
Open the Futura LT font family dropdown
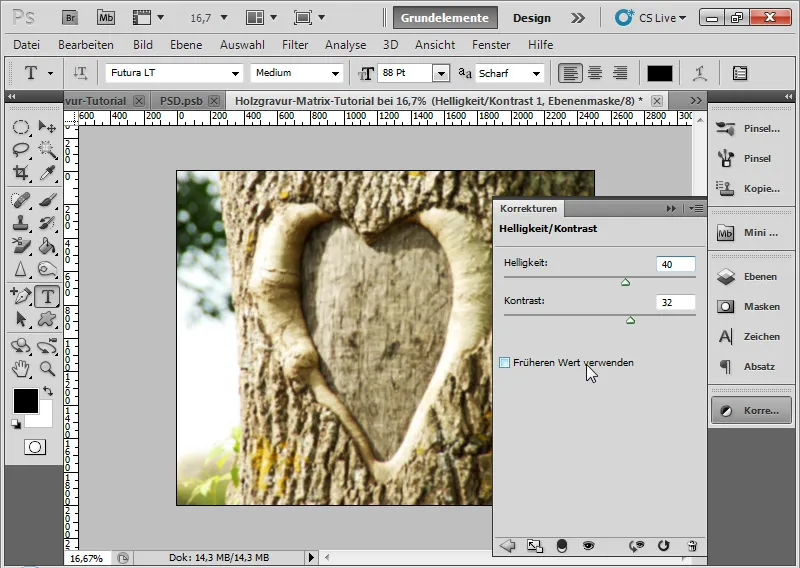pos(235,73)
